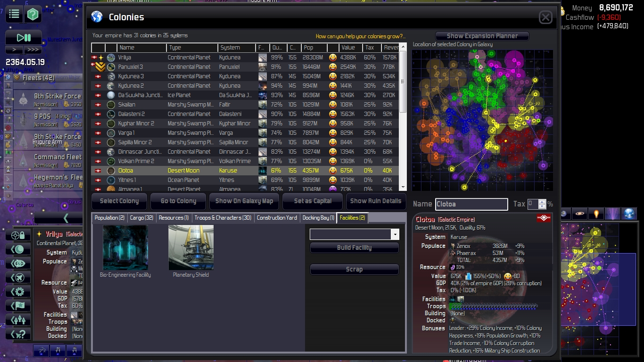
Task: Expand the idle ships question icon
Action: (18, 334)
